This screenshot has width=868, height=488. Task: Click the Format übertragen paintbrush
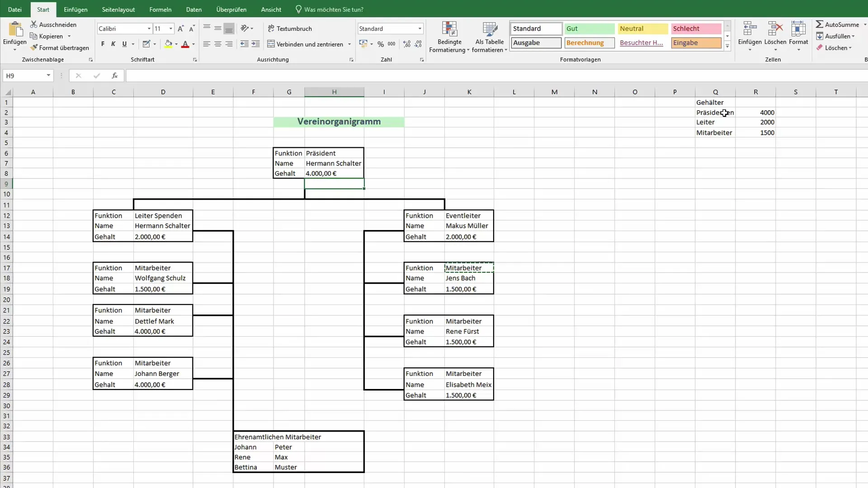[59, 47]
